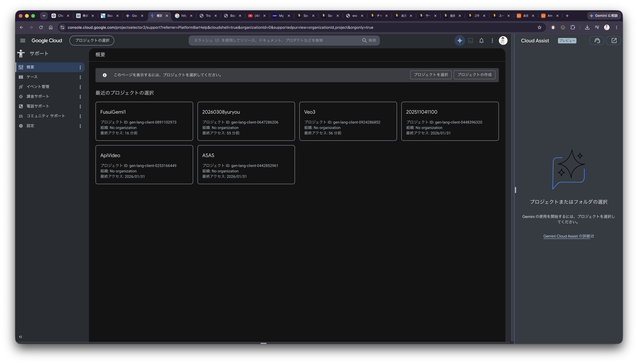Bookmark this page with the star icon
This screenshot has width=638, height=364.
tap(539, 28)
